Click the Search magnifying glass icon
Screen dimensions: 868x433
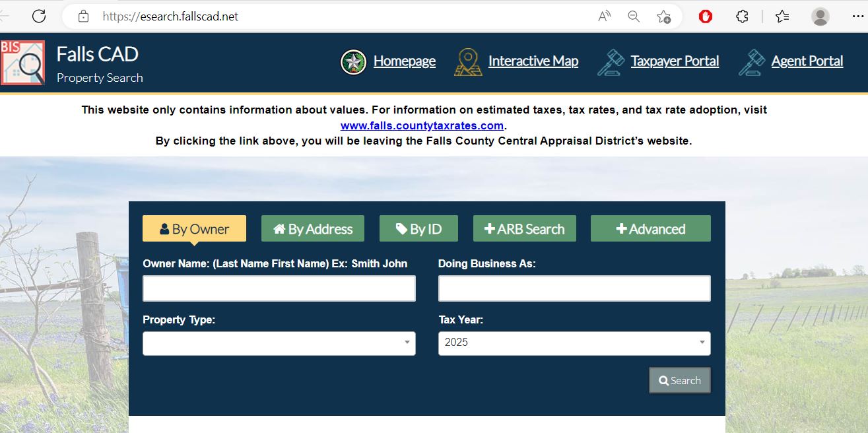663,380
